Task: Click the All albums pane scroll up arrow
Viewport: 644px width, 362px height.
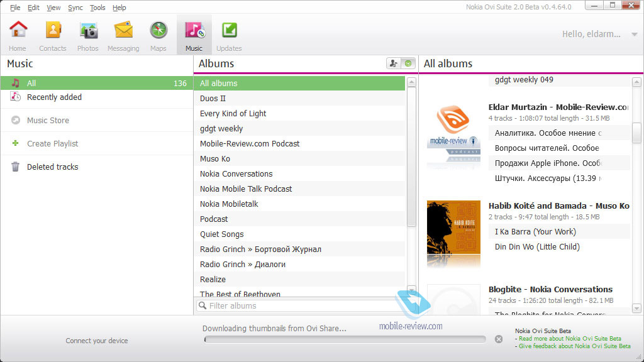Action: point(636,82)
